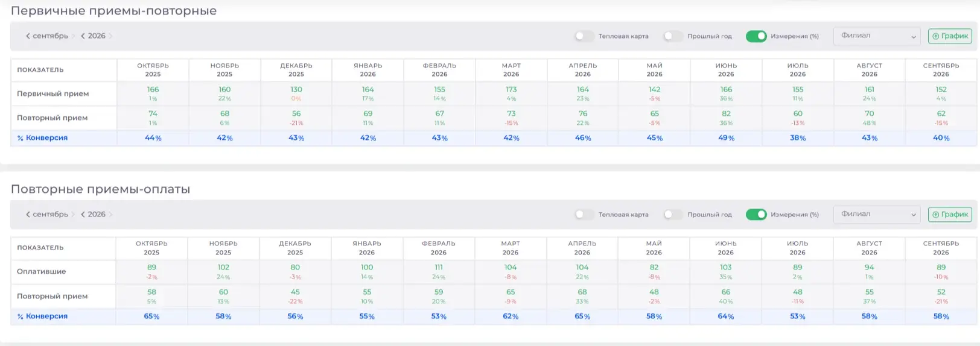Screen dimensions: 980x346
Task: Click 2026 year label in first section
Action: [97, 36]
